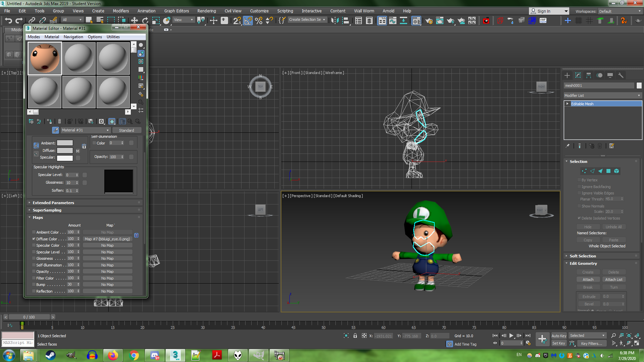The image size is (644, 362).
Task: Click the Attach List button
Action: pyautogui.click(x=613, y=279)
